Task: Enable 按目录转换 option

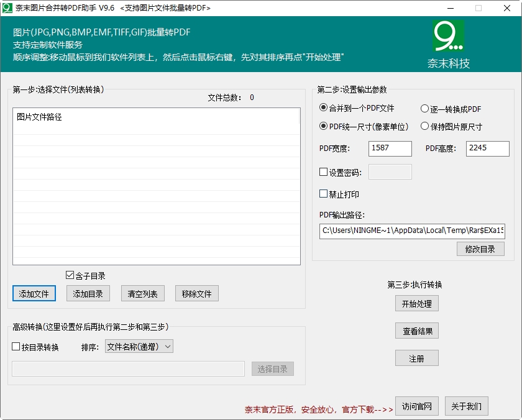Action: click(x=17, y=347)
